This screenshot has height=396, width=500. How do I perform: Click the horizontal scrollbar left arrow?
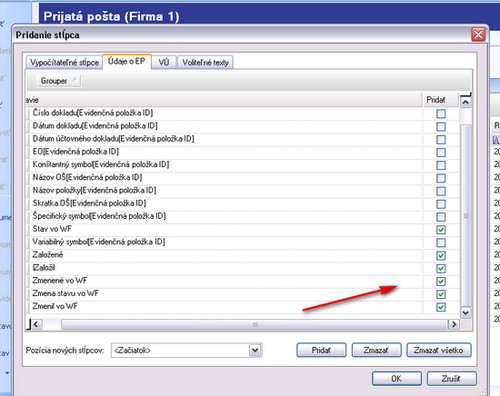pyautogui.click(x=37, y=324)
